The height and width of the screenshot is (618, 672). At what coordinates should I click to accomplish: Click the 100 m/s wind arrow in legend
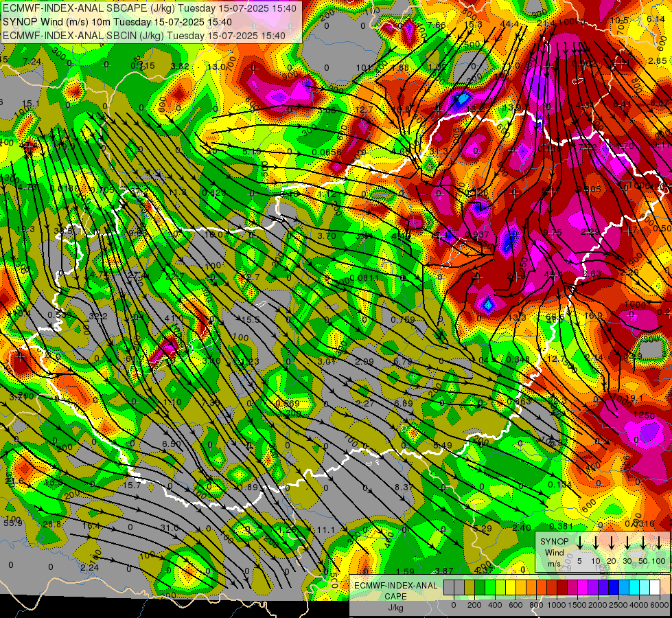click(x=659, y=542)
